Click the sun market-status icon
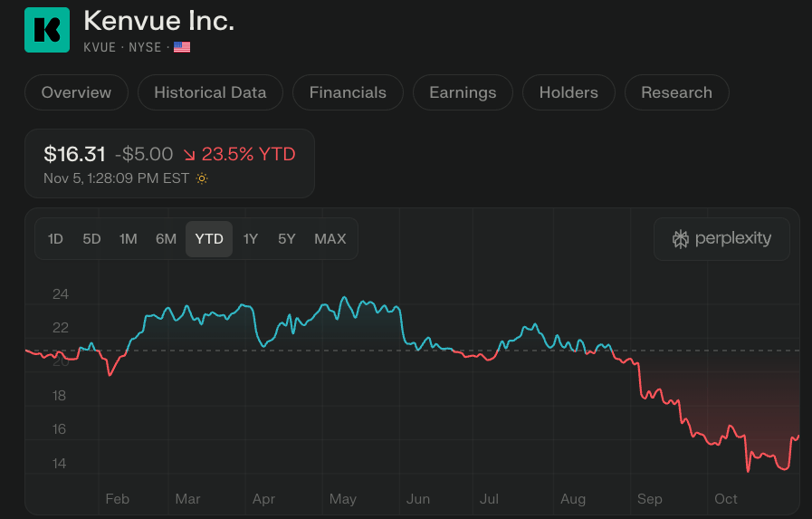 point(202,178)
